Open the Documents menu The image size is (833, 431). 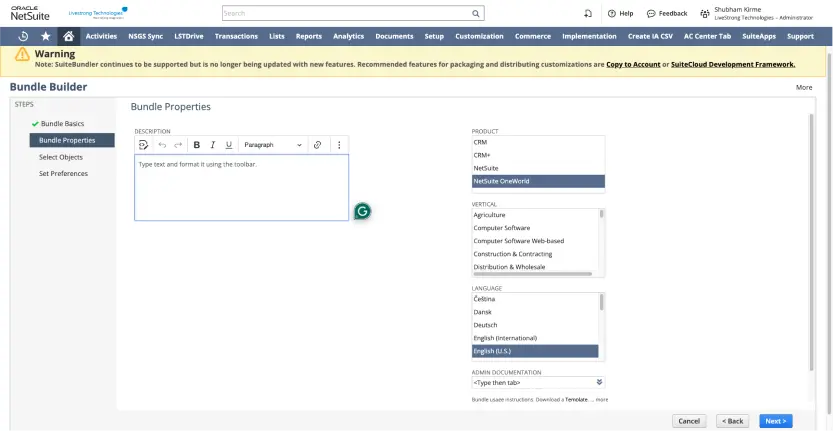point(394,36)
